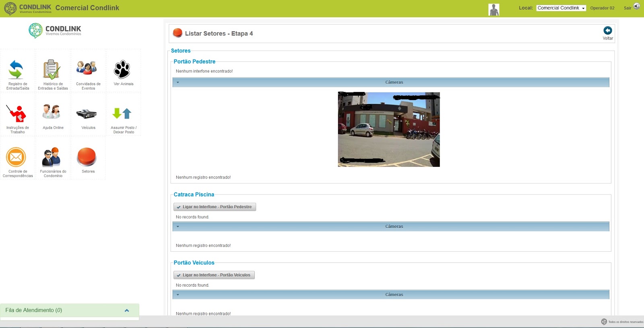Click the Setores group heading
644x328 pixels.
(181, 51)
